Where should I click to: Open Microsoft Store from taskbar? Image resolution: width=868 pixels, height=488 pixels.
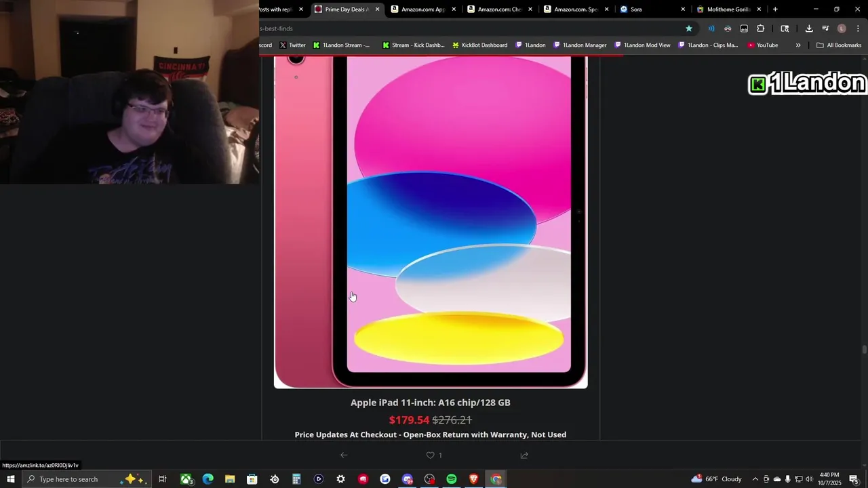pyautogui.click(x=252, y=479)
